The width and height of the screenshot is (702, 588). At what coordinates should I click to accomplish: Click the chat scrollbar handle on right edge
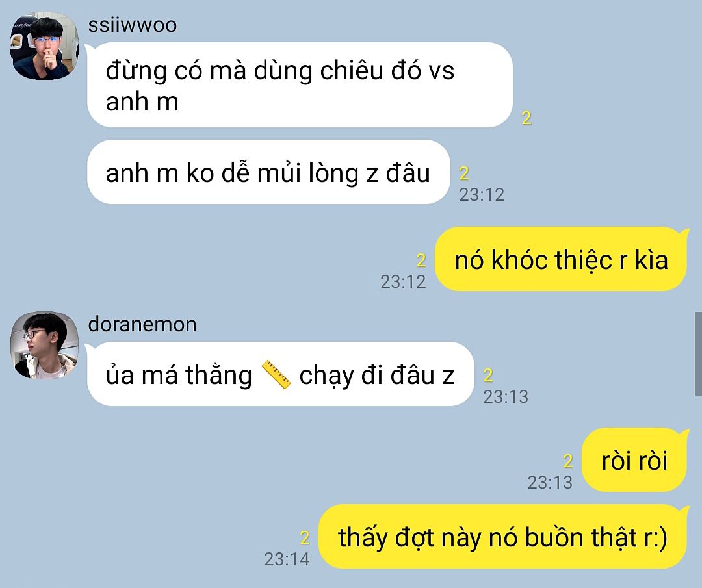coord(698,354)
